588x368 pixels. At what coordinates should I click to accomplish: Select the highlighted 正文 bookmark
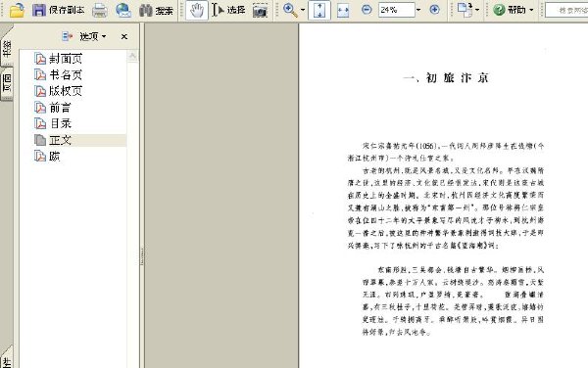(60, 140)
